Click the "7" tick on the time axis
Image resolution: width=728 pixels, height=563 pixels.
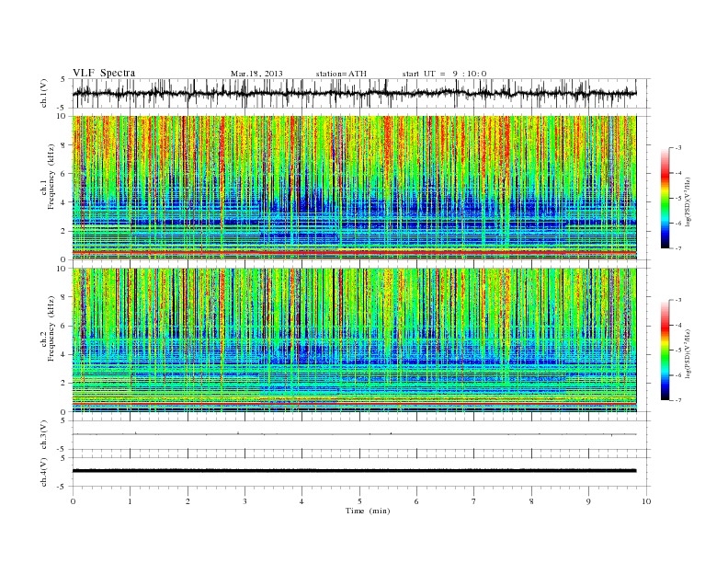click(474, 501)
